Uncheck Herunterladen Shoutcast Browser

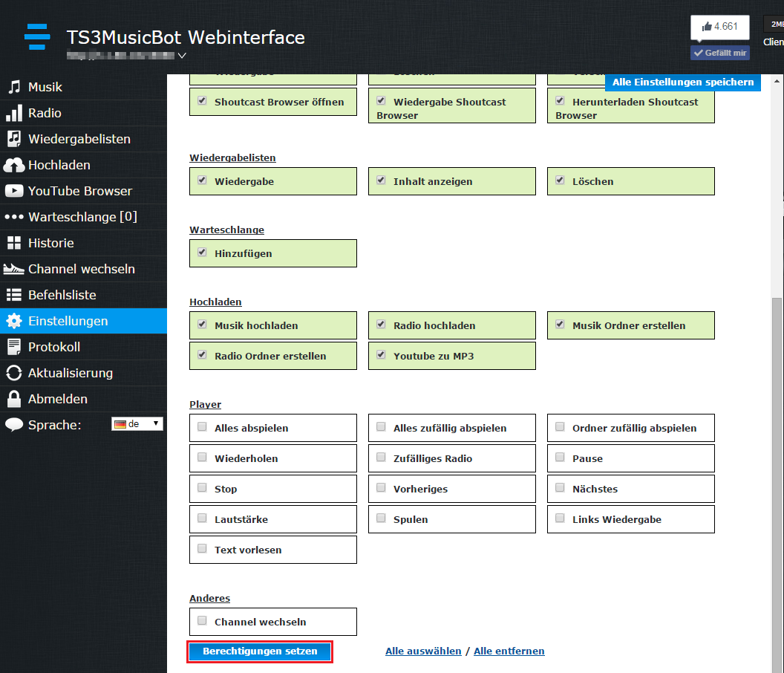tap(560, 100)
